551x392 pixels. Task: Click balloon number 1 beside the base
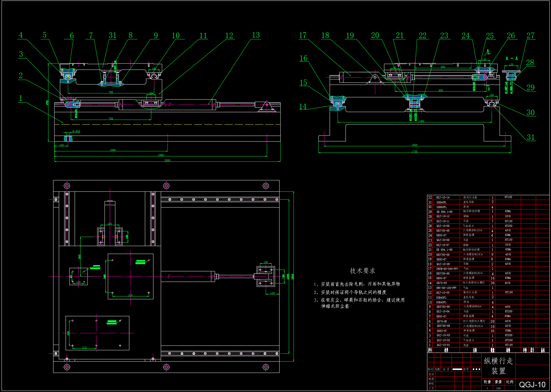tap(21, 98)
